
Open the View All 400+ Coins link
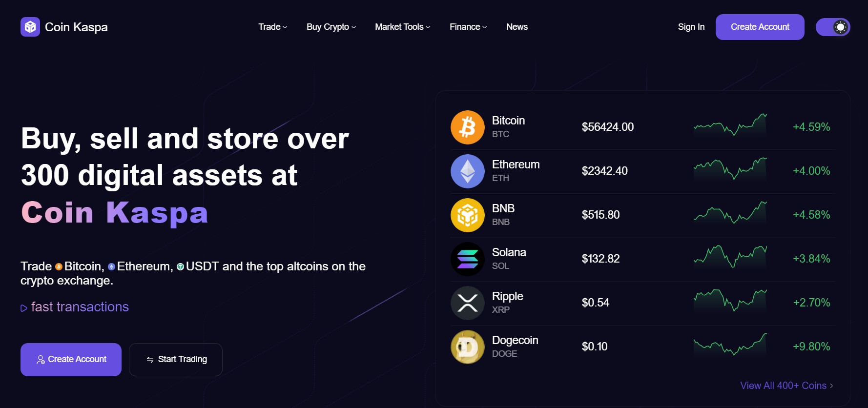(x=786, y=386)
